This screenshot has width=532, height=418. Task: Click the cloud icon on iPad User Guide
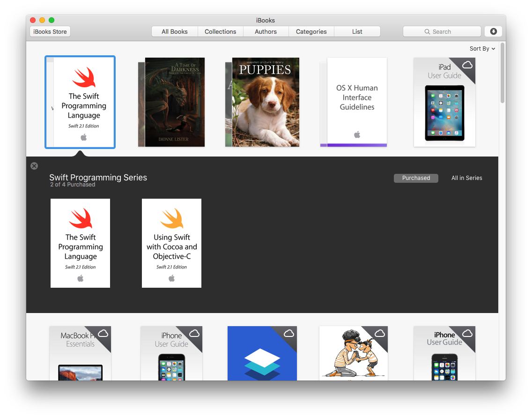(x=467, y=65)
